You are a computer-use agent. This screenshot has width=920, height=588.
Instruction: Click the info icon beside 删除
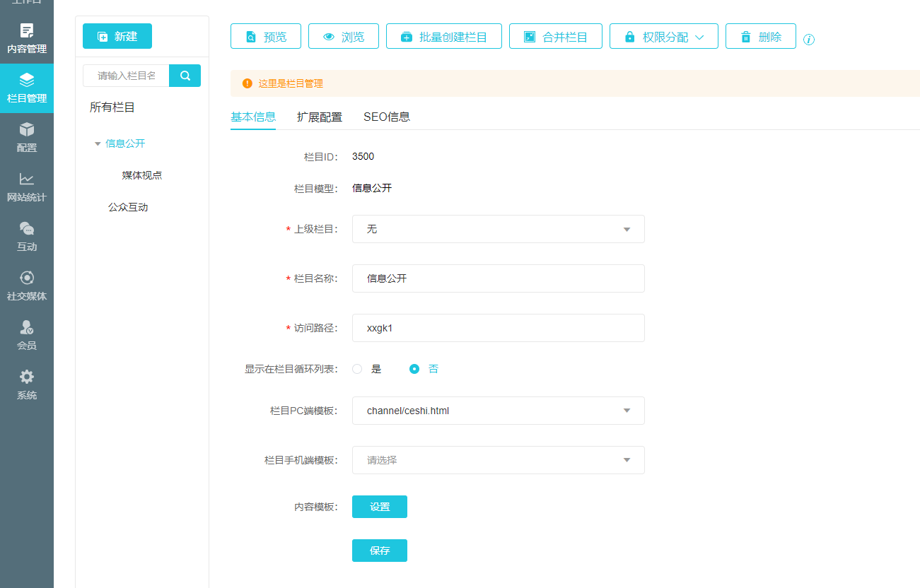pos(809,40)
